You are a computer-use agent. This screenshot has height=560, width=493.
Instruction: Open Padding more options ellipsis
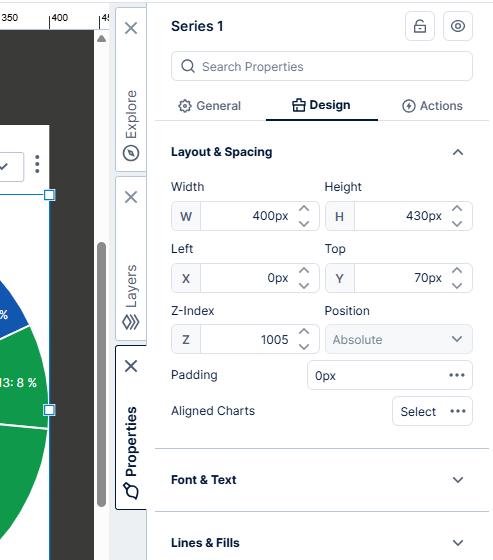click(457, 375)
